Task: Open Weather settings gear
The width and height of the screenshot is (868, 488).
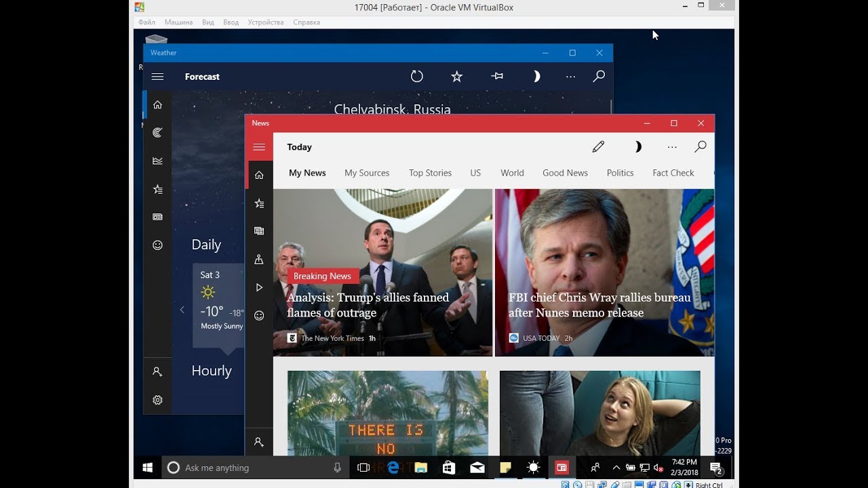Action: point(157,400)
